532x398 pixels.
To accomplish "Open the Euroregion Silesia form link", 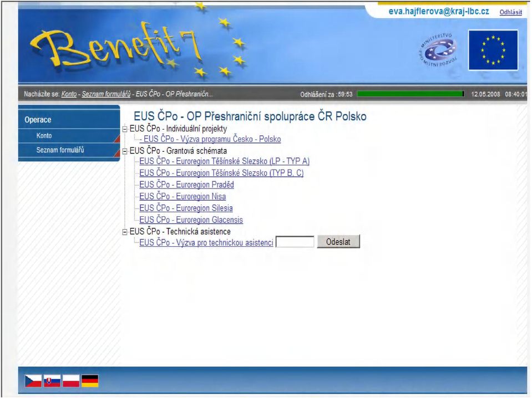I will 186,208.
